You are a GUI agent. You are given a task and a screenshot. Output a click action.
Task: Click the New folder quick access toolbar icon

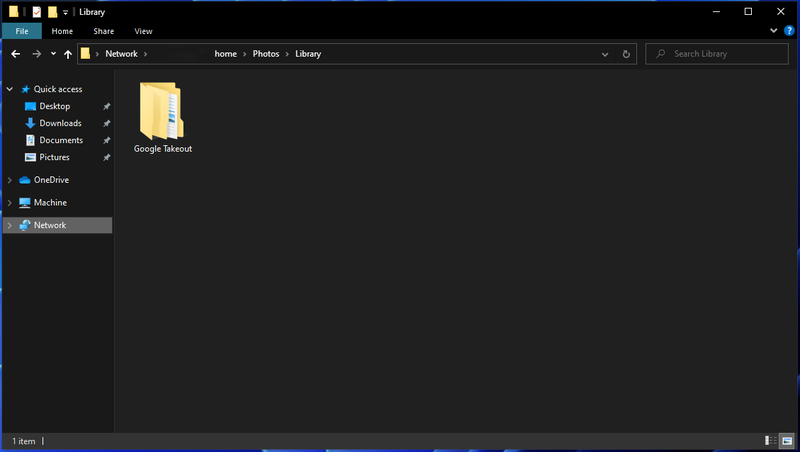[53, 12]
